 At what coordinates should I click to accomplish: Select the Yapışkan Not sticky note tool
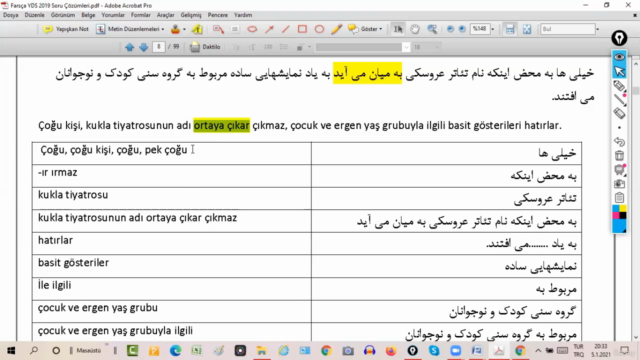coord(66,29)
